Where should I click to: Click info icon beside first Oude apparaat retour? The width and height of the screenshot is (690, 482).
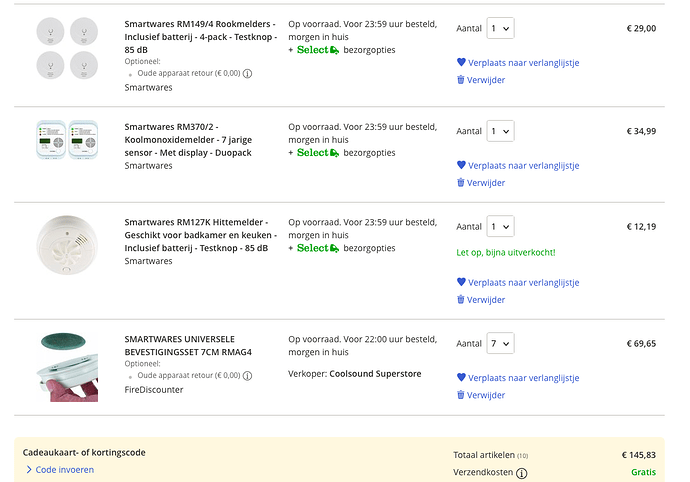pos(247,74)
